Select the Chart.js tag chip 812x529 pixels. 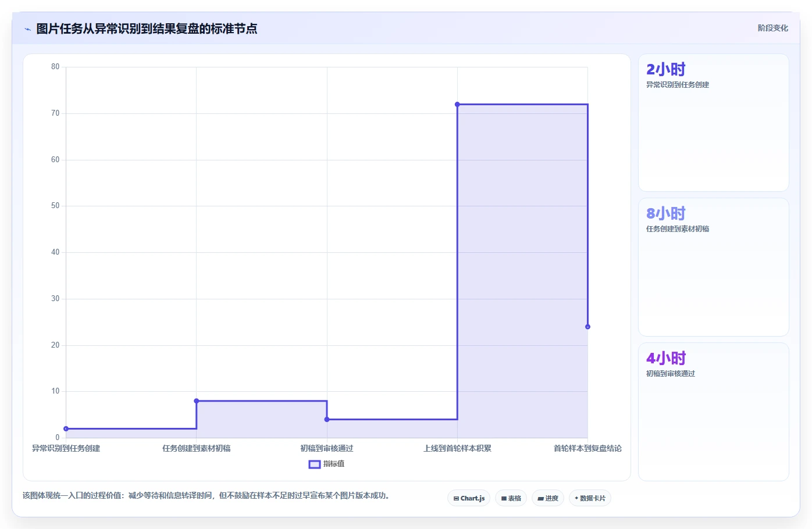(469, 498)
